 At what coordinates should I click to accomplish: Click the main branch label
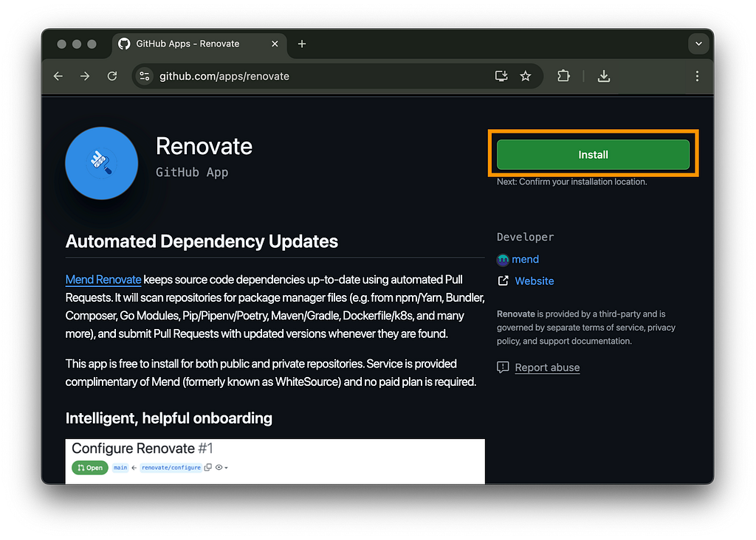click(120, 468)
